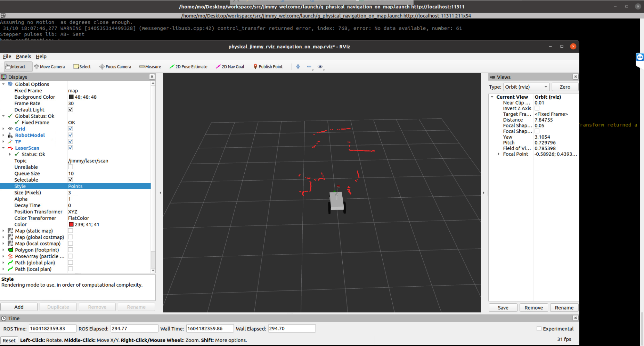The height and width of the screenshot is (346, 644).
Task: Expand the Focal Point property
Action: (x=499, y=154)
